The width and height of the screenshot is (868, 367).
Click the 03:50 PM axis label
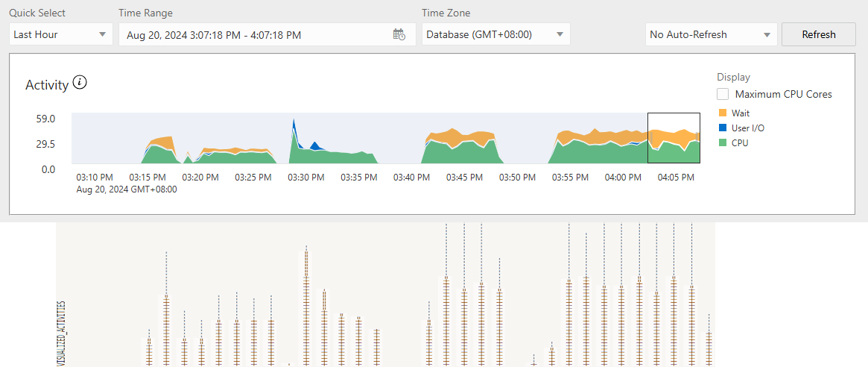[518, 178]
